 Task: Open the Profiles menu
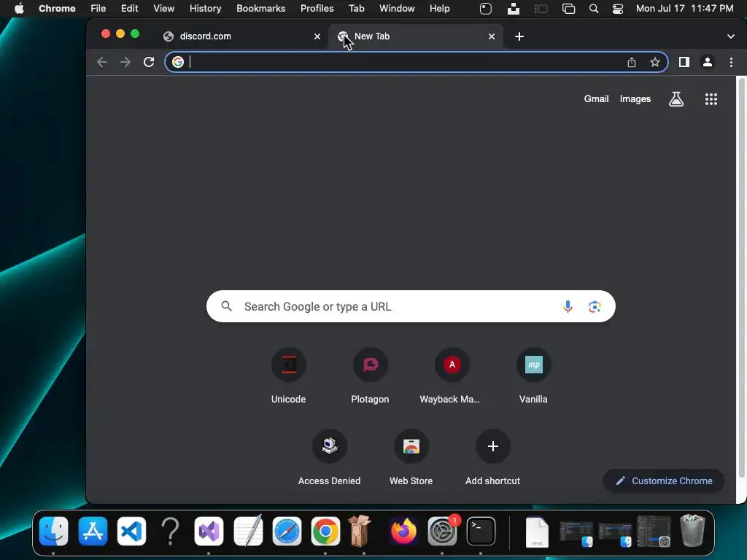tap(317, 9)
